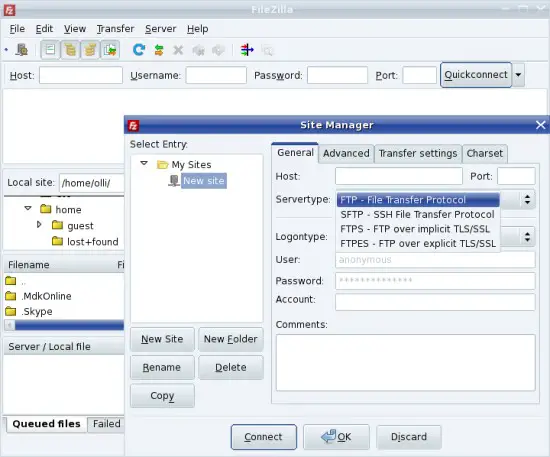
Task: Choose FTP - File Transfer Protocol option
Action: point(418,200)
